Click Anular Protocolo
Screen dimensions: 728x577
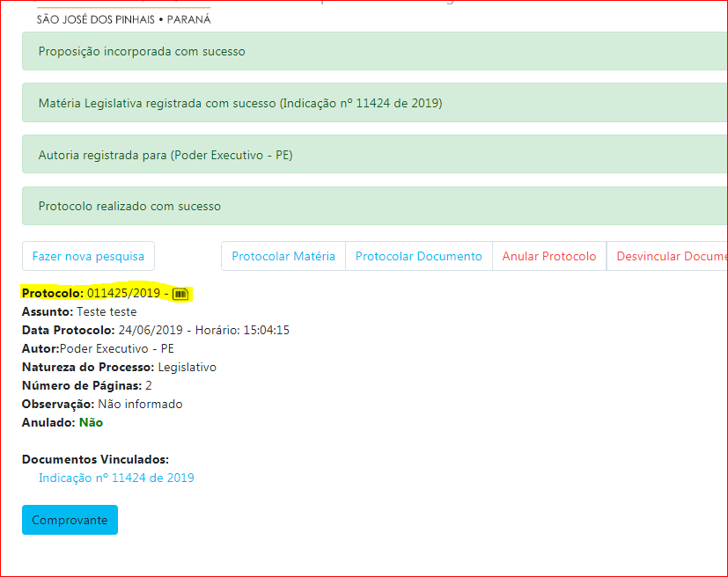[x=549, y=256]
